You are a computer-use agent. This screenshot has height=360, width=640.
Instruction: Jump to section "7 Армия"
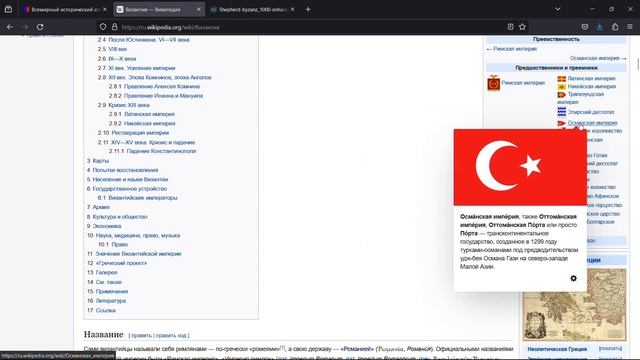[98, 207]
